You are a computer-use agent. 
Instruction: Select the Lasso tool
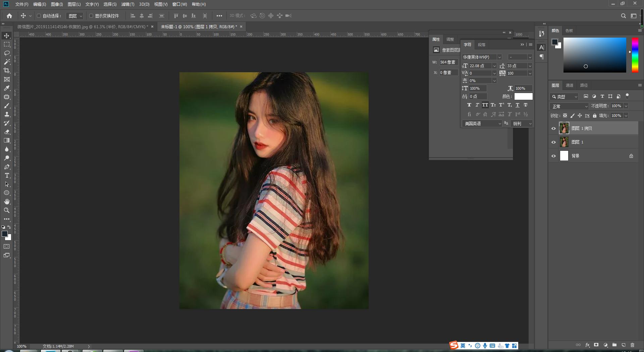[7, 53]
